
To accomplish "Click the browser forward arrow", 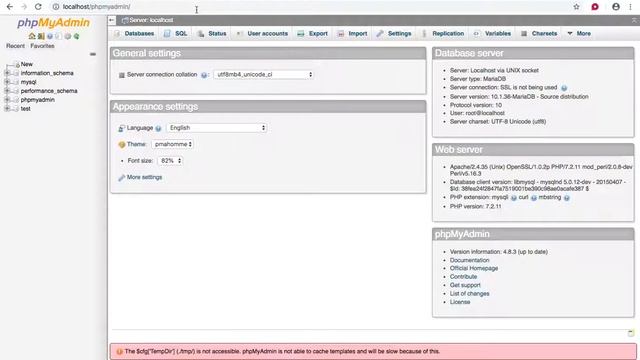I will point(24,7).
